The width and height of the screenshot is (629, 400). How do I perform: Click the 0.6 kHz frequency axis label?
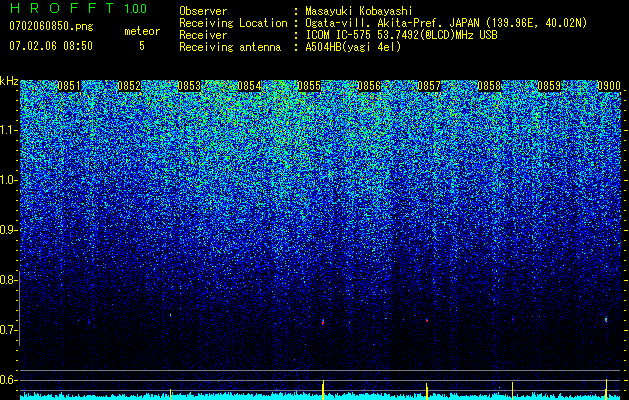click(7, 380)
